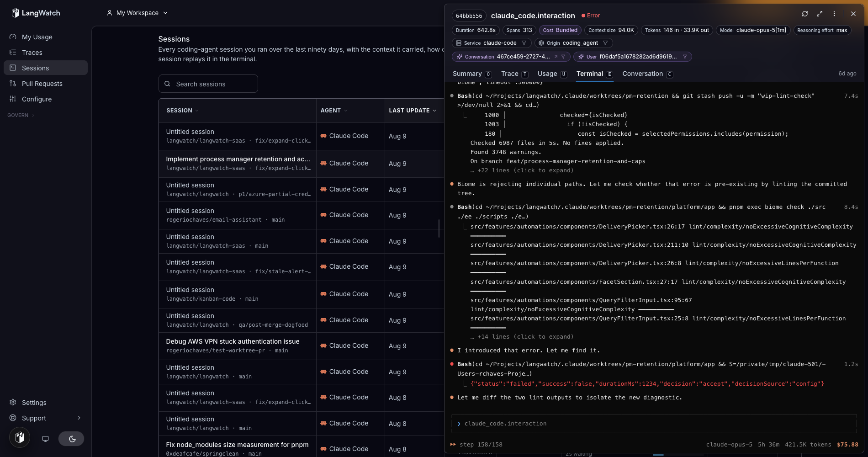Viewport: 868px width, 457px height.
Task: Filter by Origin coding_agent funnel icon
Action: (605, 43)
